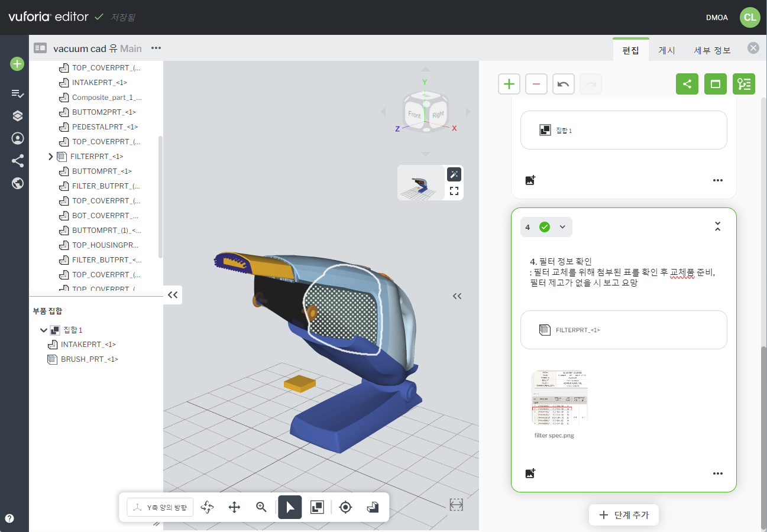The width and height of the screenshot is (767, 532).
Task: Collapse the 집합 1 part set
Action: 43,330
